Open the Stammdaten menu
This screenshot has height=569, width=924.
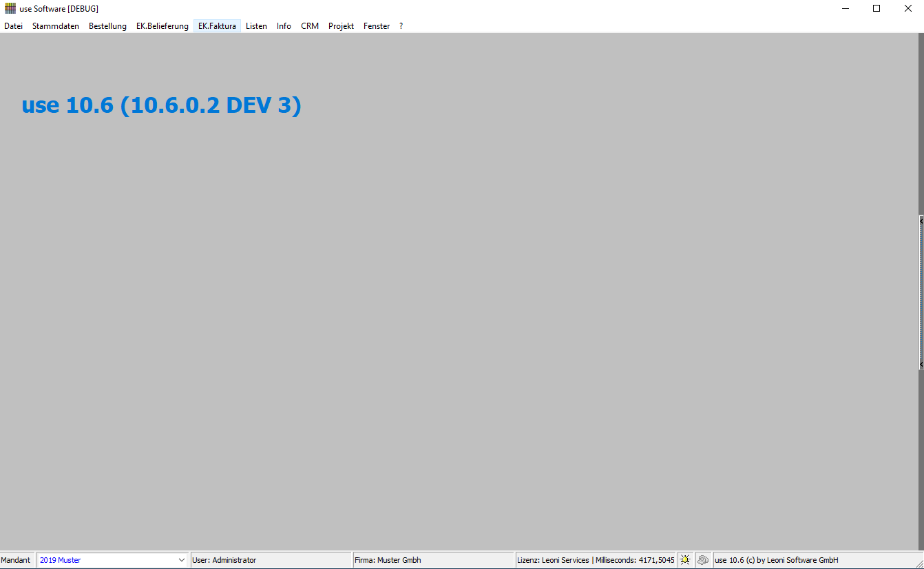point(56,26)
